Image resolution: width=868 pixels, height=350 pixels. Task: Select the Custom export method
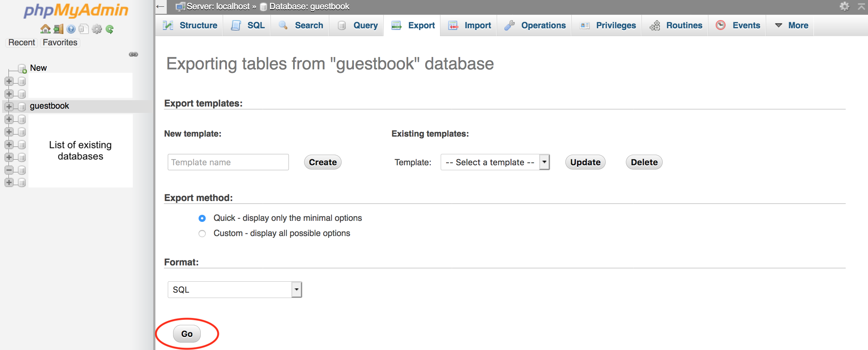coord(202,233)
